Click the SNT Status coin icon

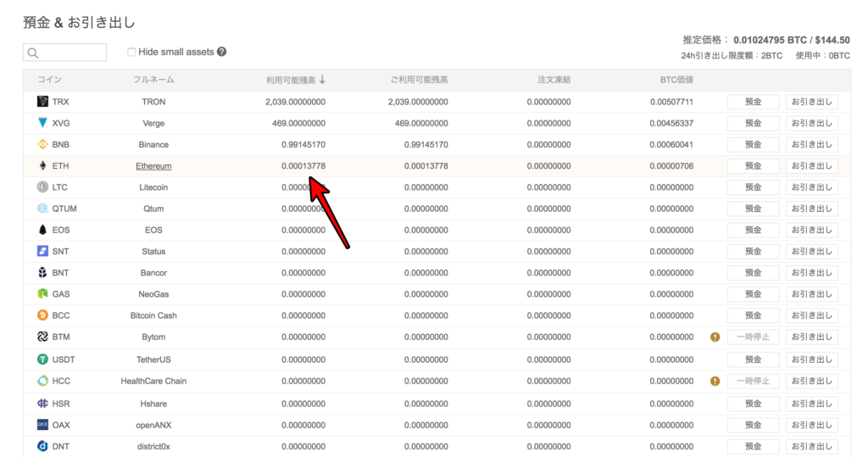[x=42, y=252]
